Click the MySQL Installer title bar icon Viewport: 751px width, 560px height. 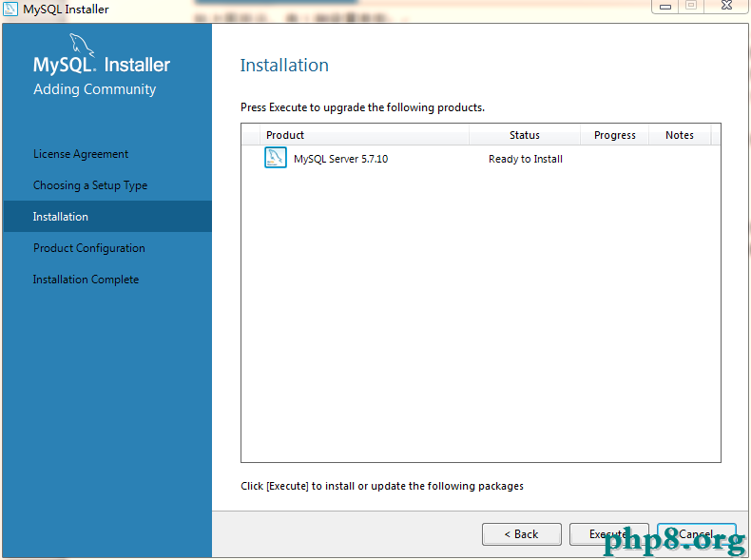10,9
